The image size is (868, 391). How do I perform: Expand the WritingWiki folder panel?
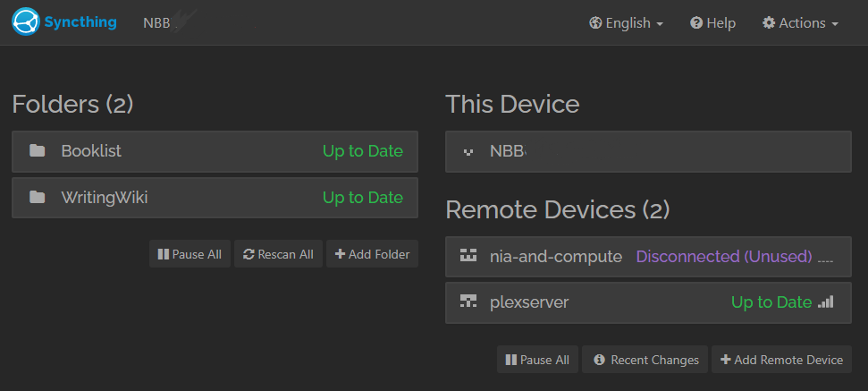tap(215, 198)
